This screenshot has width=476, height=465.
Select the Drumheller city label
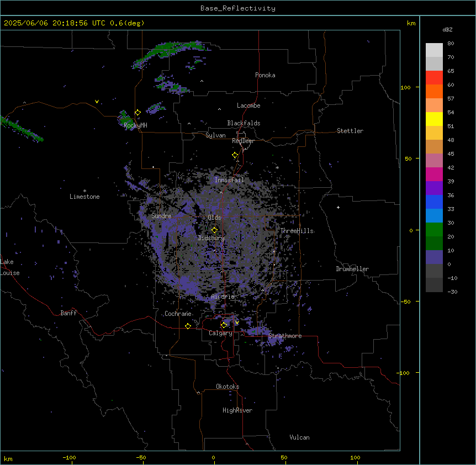(x=352, y=269)
